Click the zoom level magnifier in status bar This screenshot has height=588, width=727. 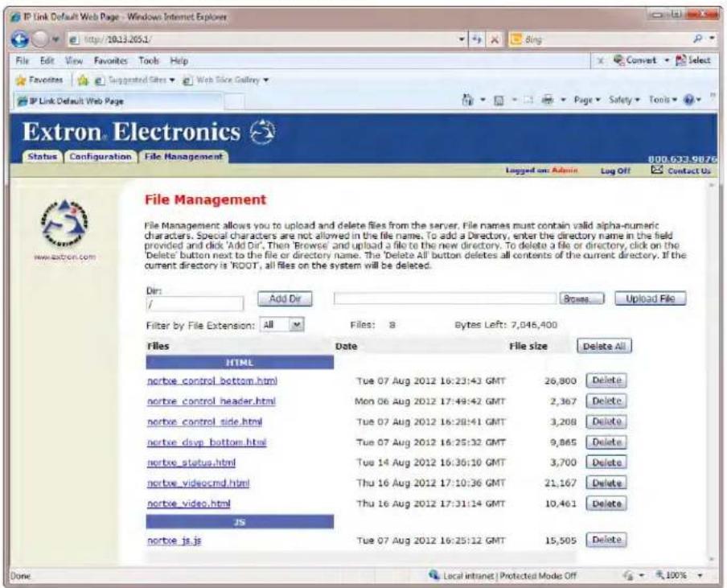[x=660, y=575]
